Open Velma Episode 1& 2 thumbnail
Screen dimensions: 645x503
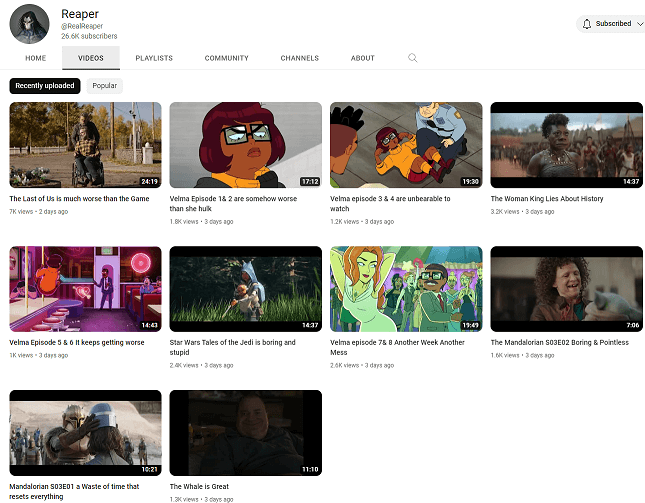click(246, 145)
